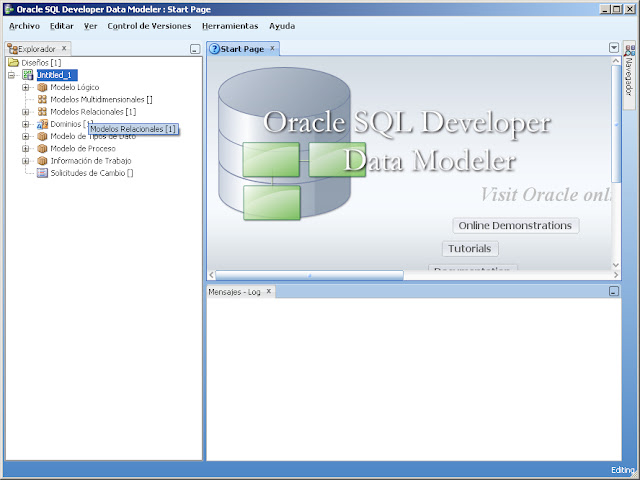The width and height of the screenshot is (640, 480).
Task: Collapse the Untitled_1 design node
Action: coord(11,75)
